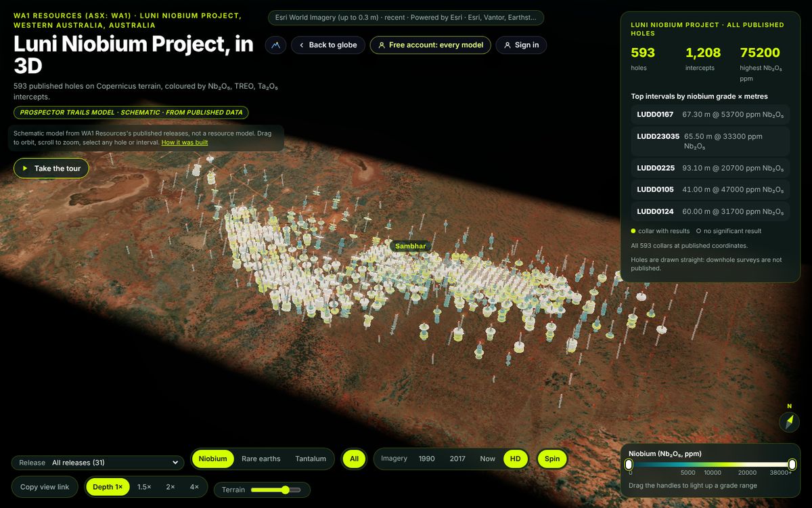This screenshot has height=508, width=812.
Task: Set depth exaggeration to 1.5×
Action: click(144, 487)
